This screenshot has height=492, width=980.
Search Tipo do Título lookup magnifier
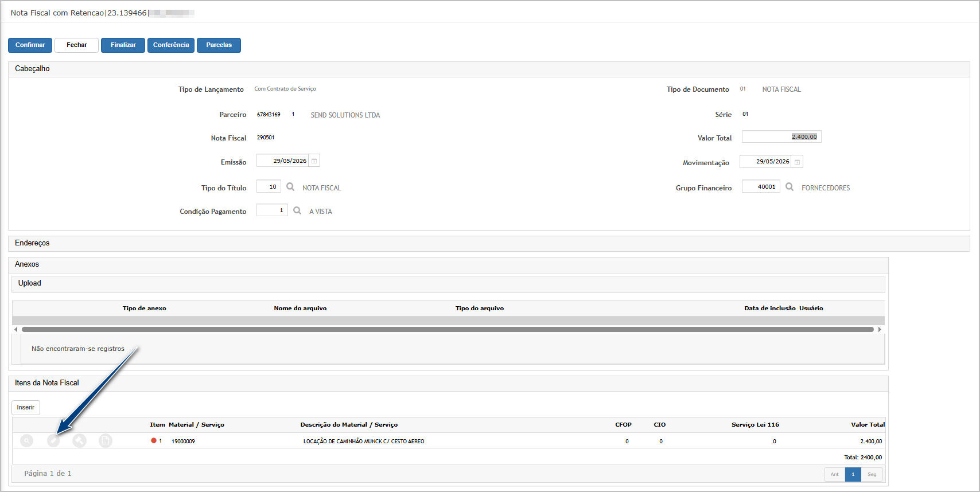(x=290, y=187)
